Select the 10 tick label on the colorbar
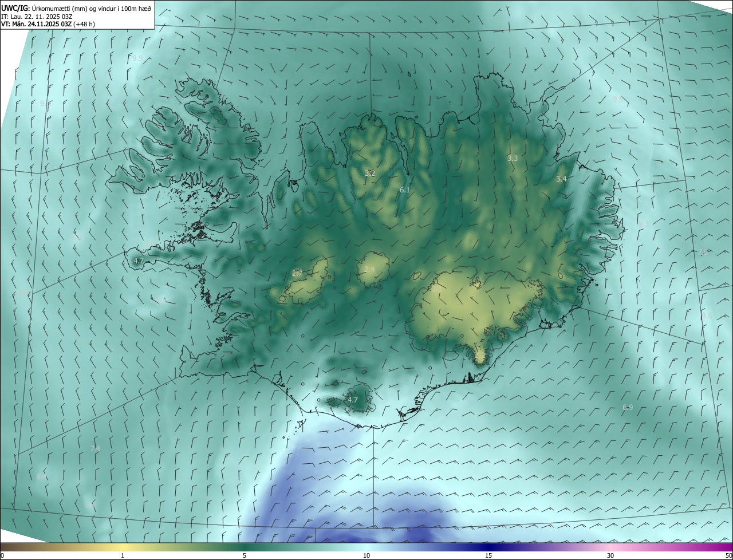The height and width of the screenshot is (560, 733). pos(366,556)
